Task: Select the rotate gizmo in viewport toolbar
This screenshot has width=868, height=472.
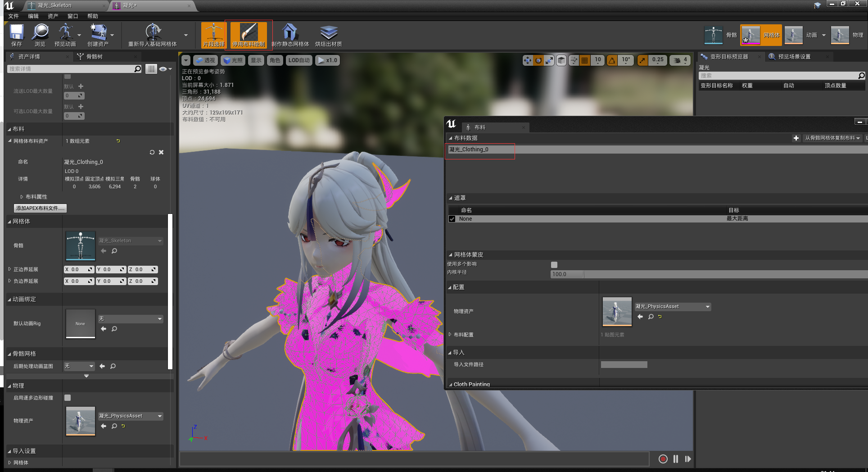Action: tap(538, 60)
